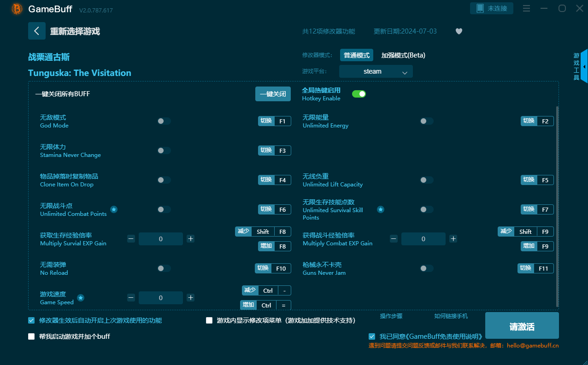Select 加强模式(Beta) trainer mode
This screenshot has height=365, width=588.
(x=403, y=55)
